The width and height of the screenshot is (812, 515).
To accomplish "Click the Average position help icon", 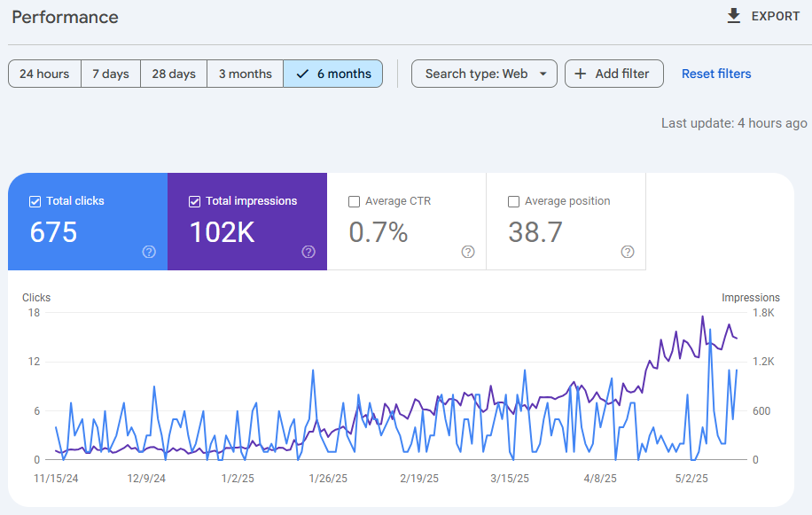I will (x=627, y=252).
